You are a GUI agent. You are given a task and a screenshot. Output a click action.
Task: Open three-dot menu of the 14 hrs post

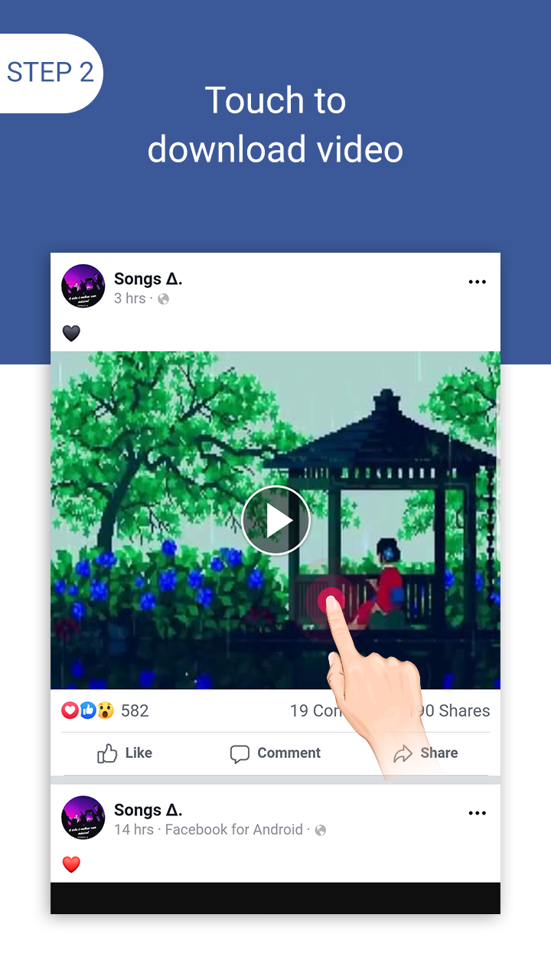click(477, 813)
